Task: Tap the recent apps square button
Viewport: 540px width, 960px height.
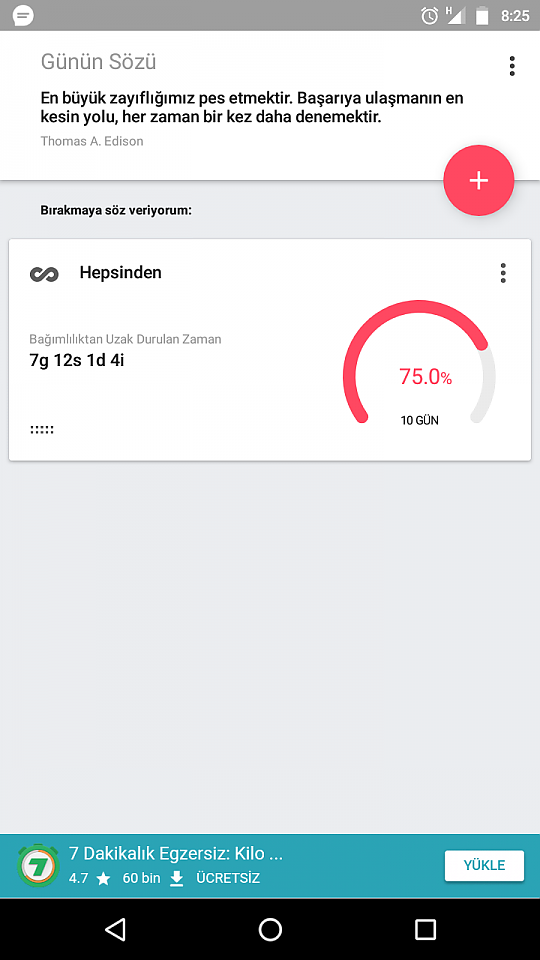Action: click(x=425, y=929)
